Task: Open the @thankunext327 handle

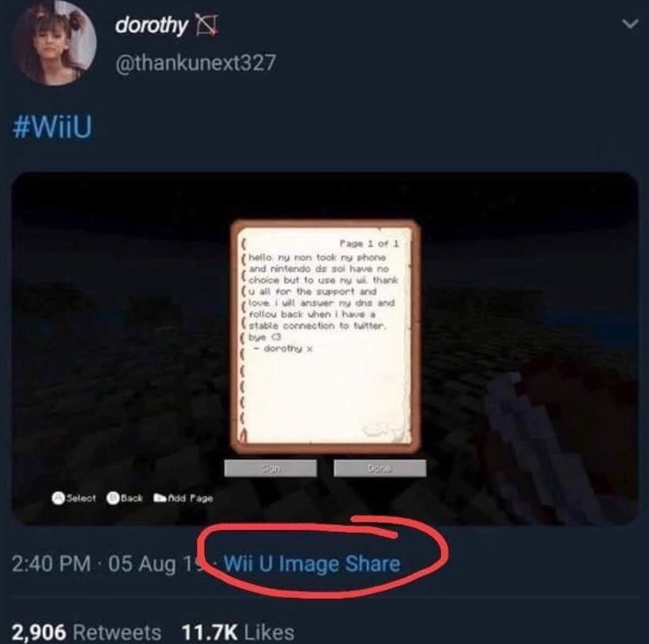Action: tap(195, 63)
